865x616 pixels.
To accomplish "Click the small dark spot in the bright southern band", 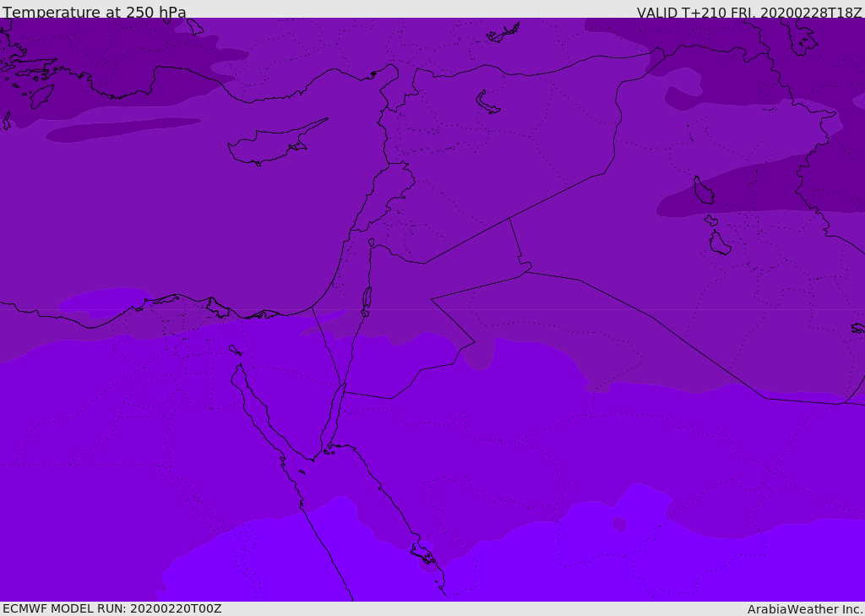I will tap(619, 524).
